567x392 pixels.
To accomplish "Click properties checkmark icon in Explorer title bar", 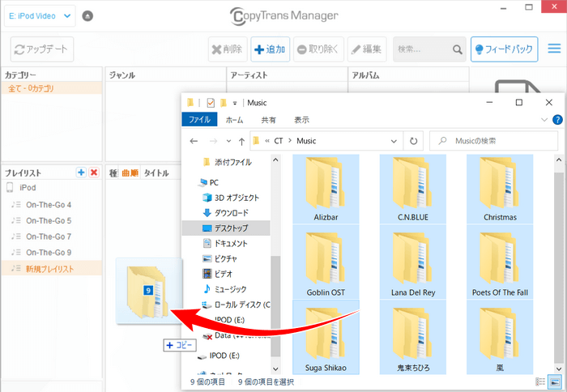I will [211, 103].
